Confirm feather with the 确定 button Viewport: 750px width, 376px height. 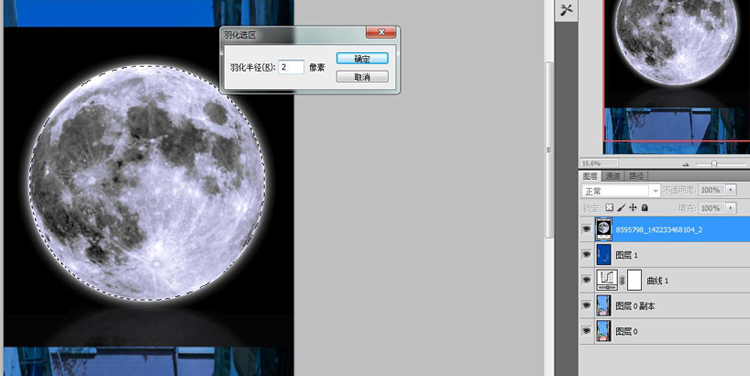(x=362, y=58)
